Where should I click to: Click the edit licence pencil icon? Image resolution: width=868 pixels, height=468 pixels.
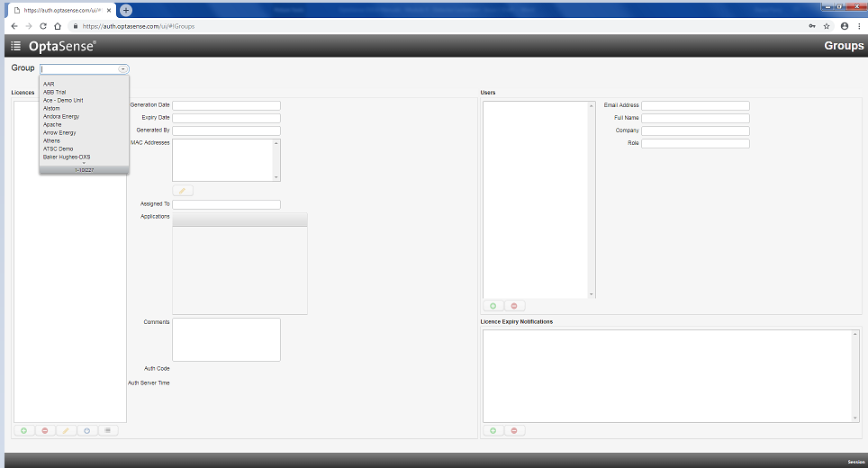point(67,431)
